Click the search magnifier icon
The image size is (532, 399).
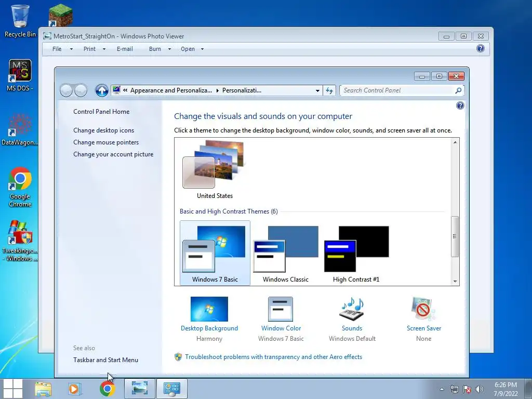pyautogui.click(x=458, y=90)
